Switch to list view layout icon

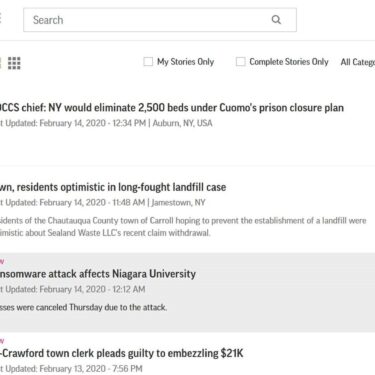click(x=1, y=63)
